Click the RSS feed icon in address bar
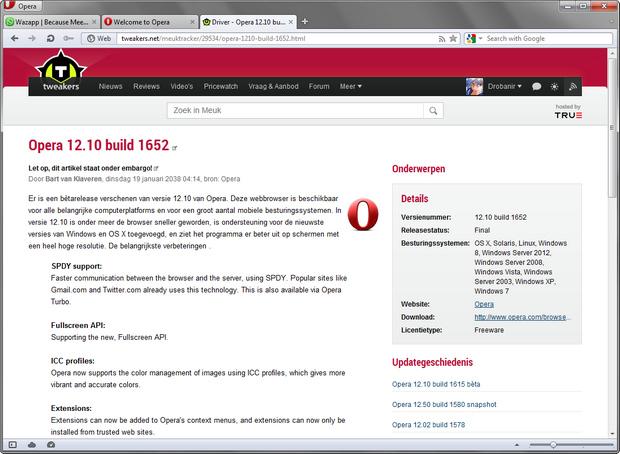The width and height of the screenshot is (620, 454). pyautogui.click(x=442, y=39)
